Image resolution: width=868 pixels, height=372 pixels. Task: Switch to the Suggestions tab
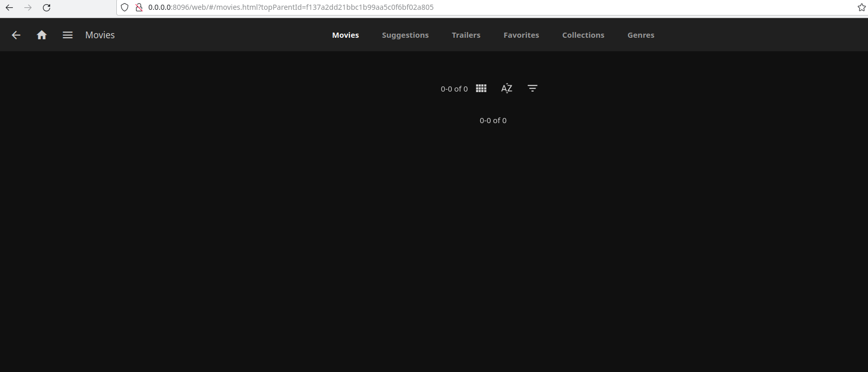405,35
